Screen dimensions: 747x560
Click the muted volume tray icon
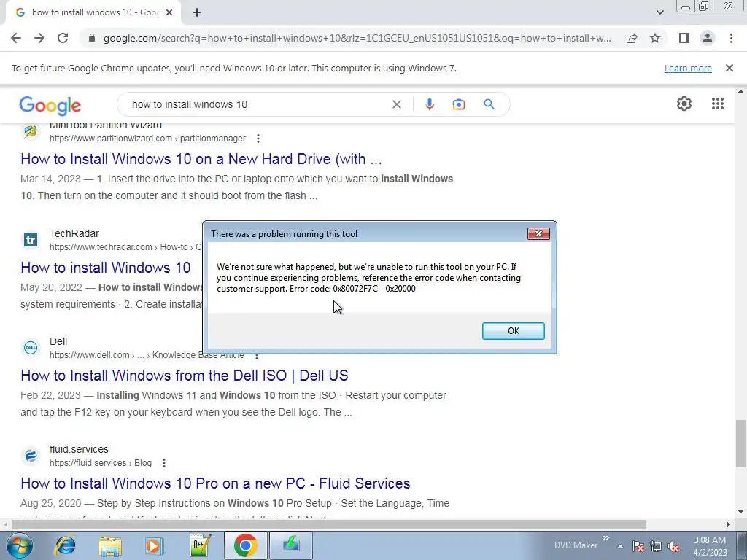[x=673, y=546]
